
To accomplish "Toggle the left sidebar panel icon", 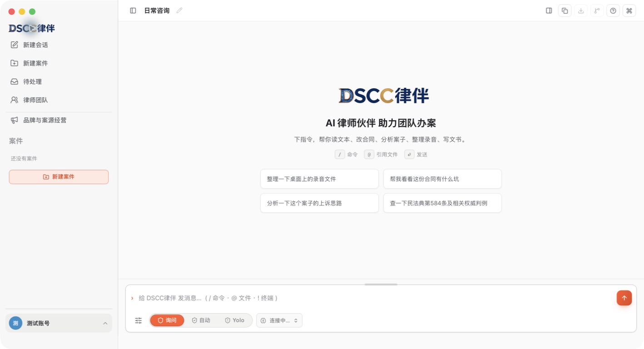I will click(133, 10).
